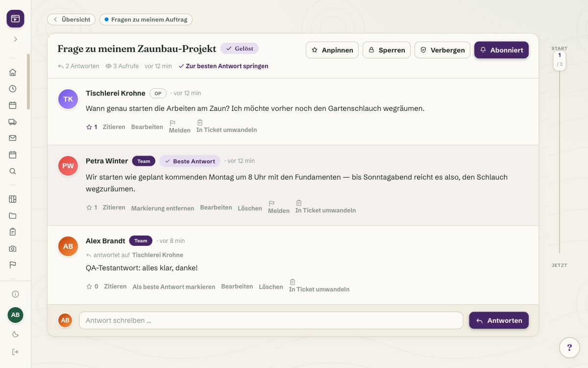Click the app logo icon in sidebar

(15, 19)
